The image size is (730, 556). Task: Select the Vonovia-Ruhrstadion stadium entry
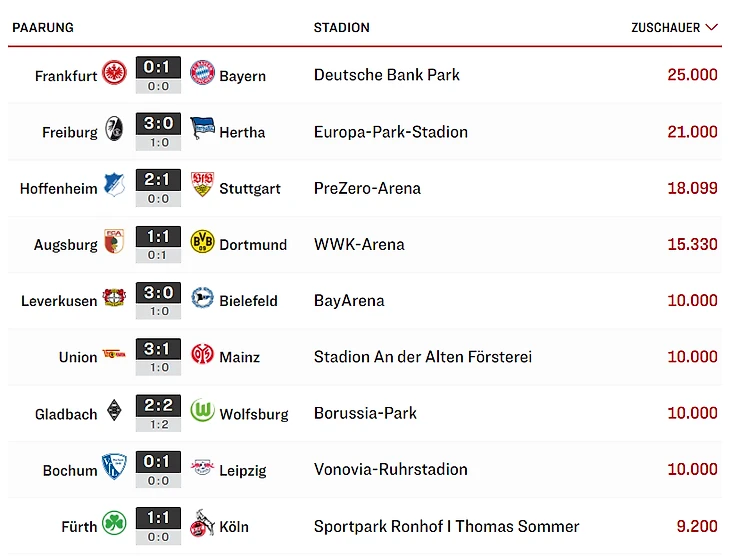[x=391, y=469]
